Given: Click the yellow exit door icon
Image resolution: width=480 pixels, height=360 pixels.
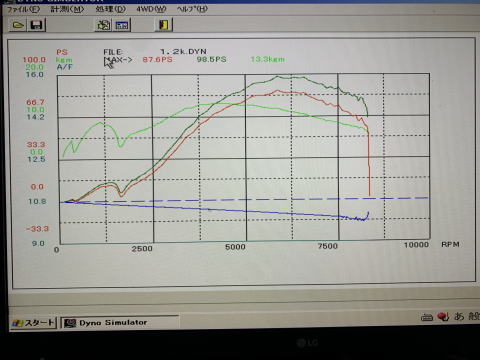Looking at the screenshot, I should pyautogui.click(x=164, y=25).
